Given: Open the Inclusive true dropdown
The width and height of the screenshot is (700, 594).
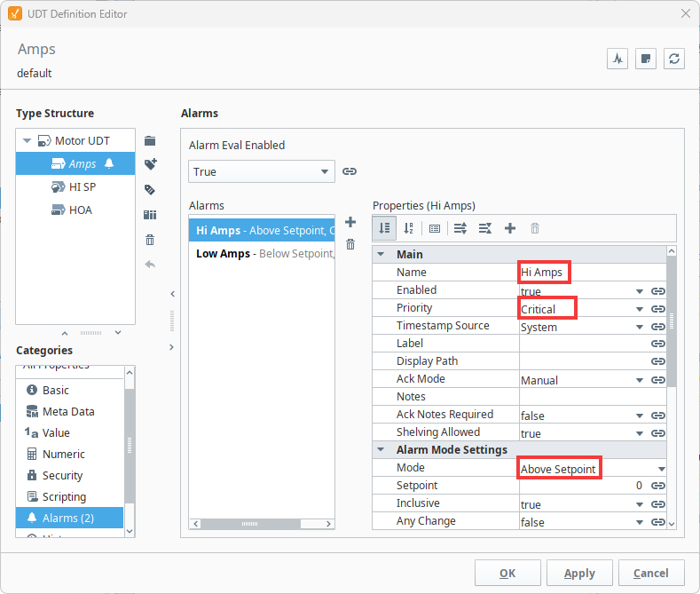Looking at the screenshot, I should pyautogui.click(x=640, y=504).
